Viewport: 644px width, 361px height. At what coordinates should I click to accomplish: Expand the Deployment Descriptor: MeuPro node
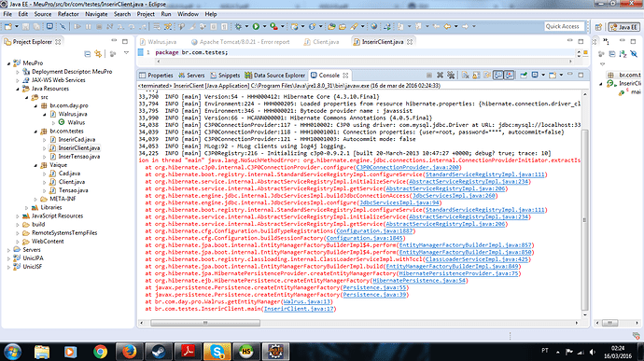18,72
